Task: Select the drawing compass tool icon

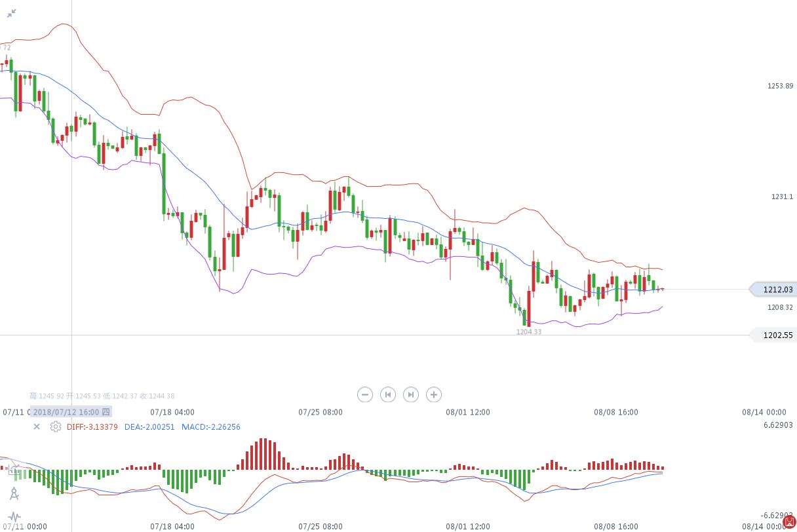Action: [x=14, y=493]
